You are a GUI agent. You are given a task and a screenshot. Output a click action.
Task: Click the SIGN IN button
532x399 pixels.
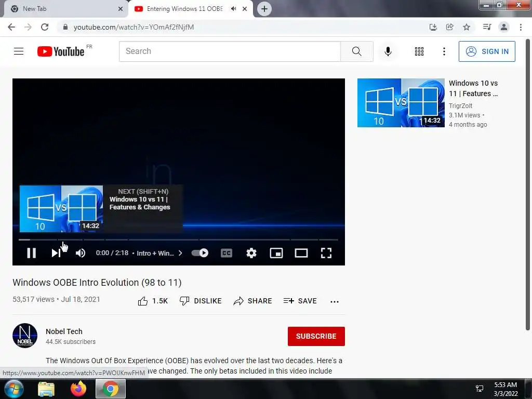(x=487, y=51)
